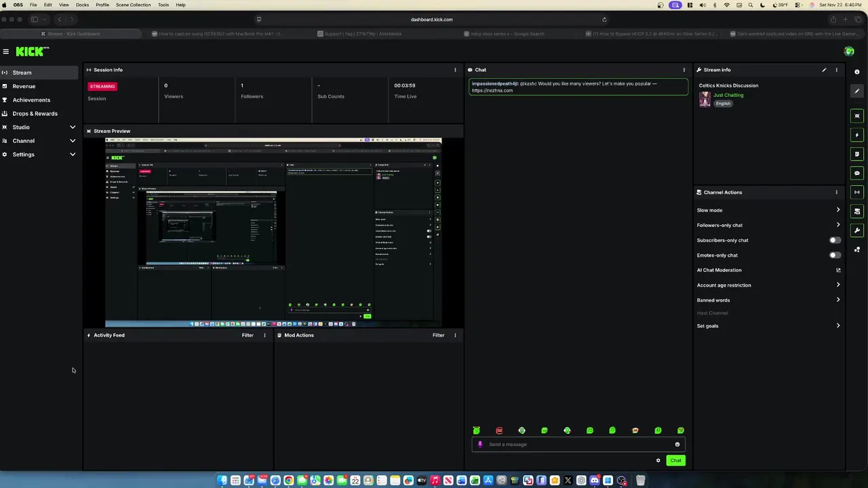
Task: Toggle the wrench widget icon in the right sidebar
Action: coord(857,230)
